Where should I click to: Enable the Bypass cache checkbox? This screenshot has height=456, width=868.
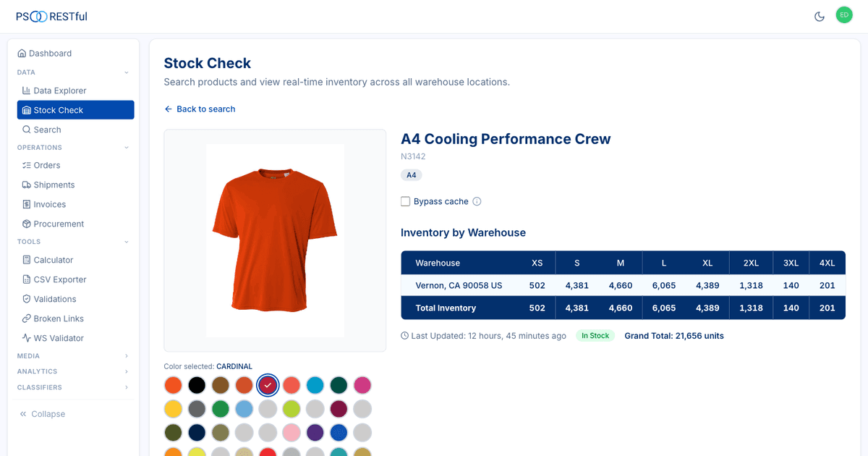[406, 201]
